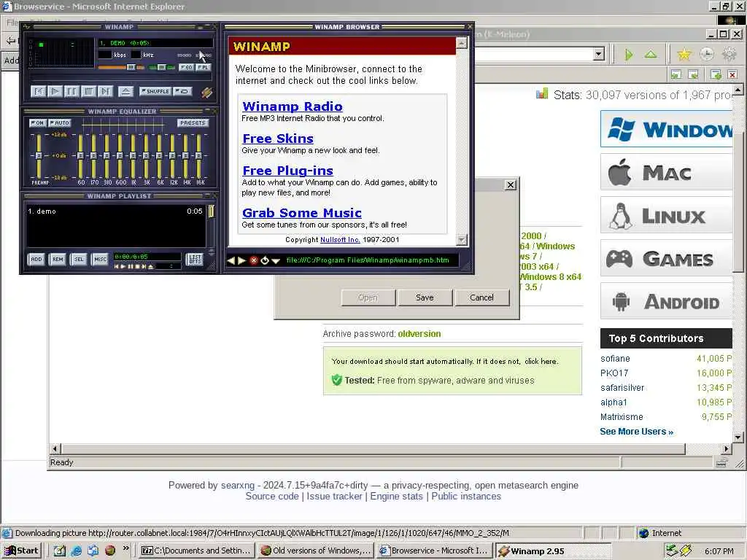This screenshot has width=747, height=560.
Task: Expand the K-Meleon address bar dropdown
Action: 599,54
